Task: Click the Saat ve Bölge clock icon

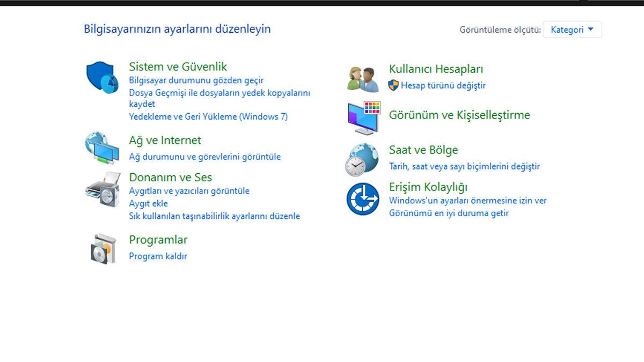Action: pos(363,159)
